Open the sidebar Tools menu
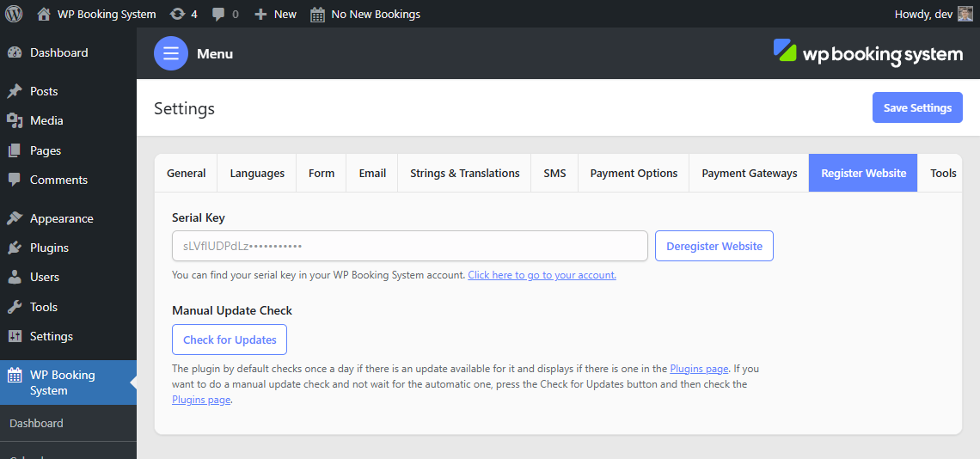The width and height of the screenshot is (980, 459). coord(43,307)
